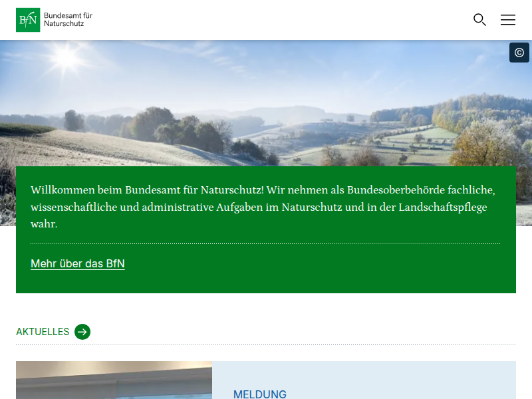Click the light blue news card area
The width and height of the screenshot is (532, 399).
click(x=399, y=379)
